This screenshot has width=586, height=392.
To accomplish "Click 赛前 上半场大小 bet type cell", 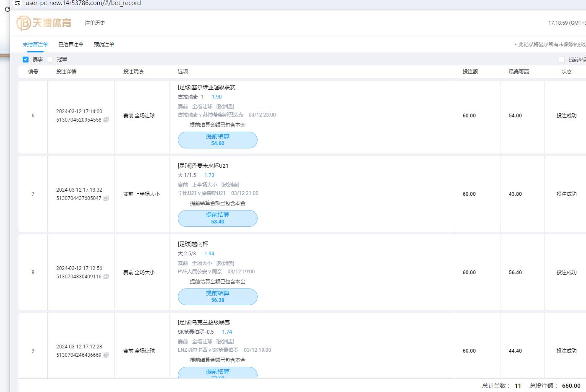I will (x=141, y=194).
